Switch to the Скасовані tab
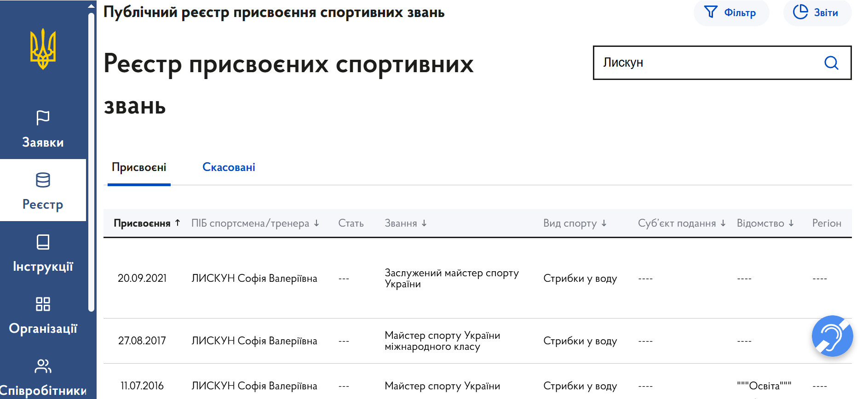The width and height of the screenshot is (868, 399). coord(229,167)
